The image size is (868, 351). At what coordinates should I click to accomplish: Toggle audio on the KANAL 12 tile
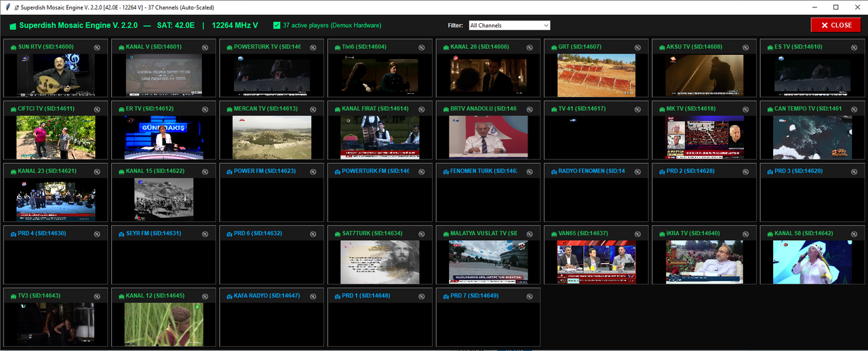coord(205,296)
